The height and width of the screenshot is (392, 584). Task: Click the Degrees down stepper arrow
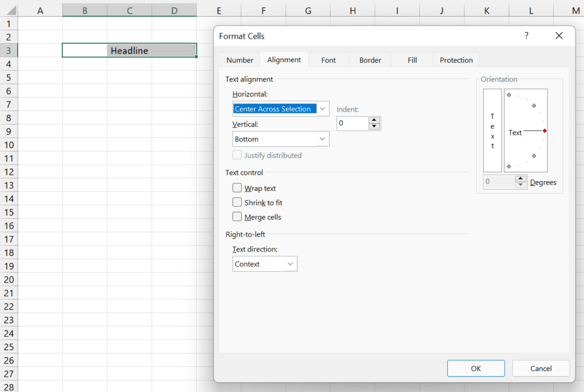point(520,185)
